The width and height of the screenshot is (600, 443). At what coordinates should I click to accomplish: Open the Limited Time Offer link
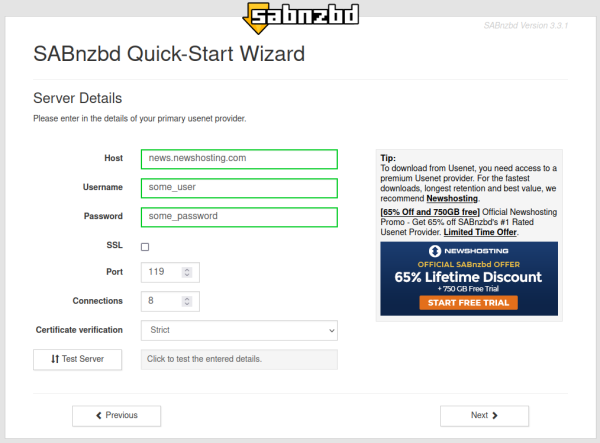point(480,232)
